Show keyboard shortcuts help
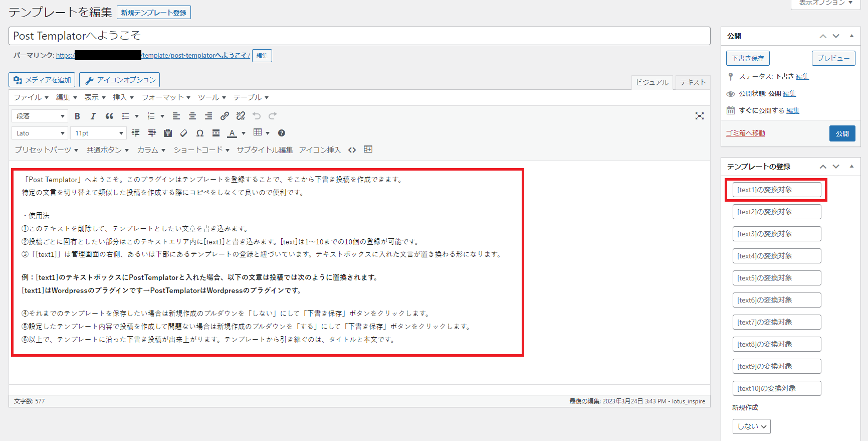Image resolution: width=868 pixels, height=441 pixels. (x=282, y=133)
